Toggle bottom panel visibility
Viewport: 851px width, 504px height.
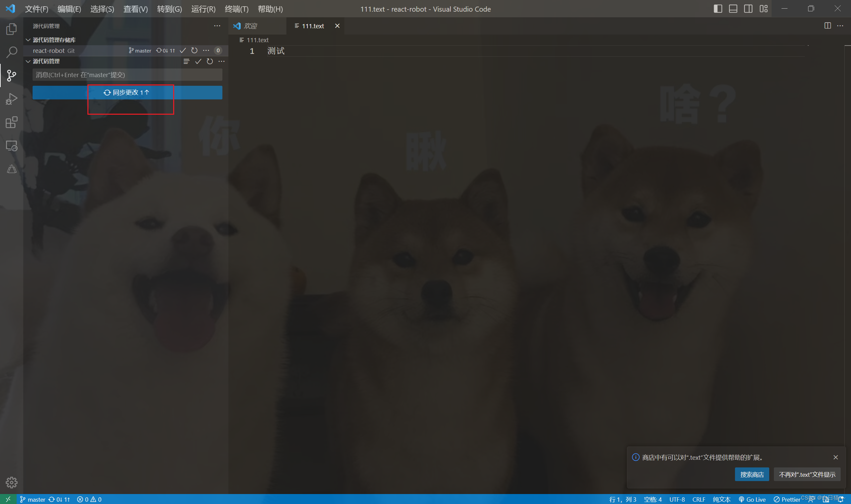[733, 9]
